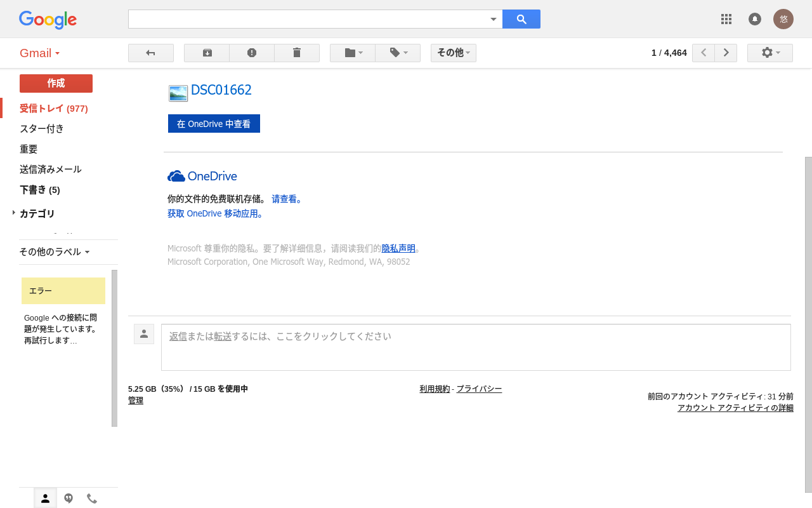Click the reply profile picture icon

144,334
